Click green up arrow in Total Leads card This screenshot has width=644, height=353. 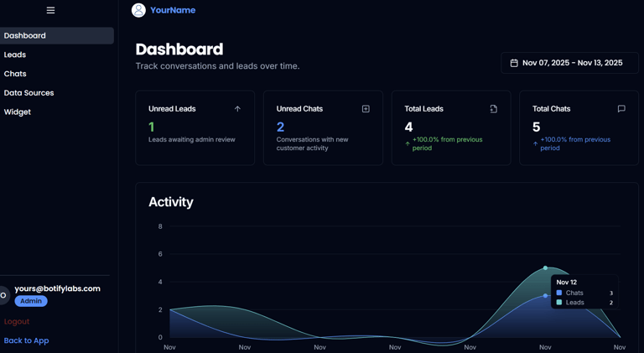[408, 143]
